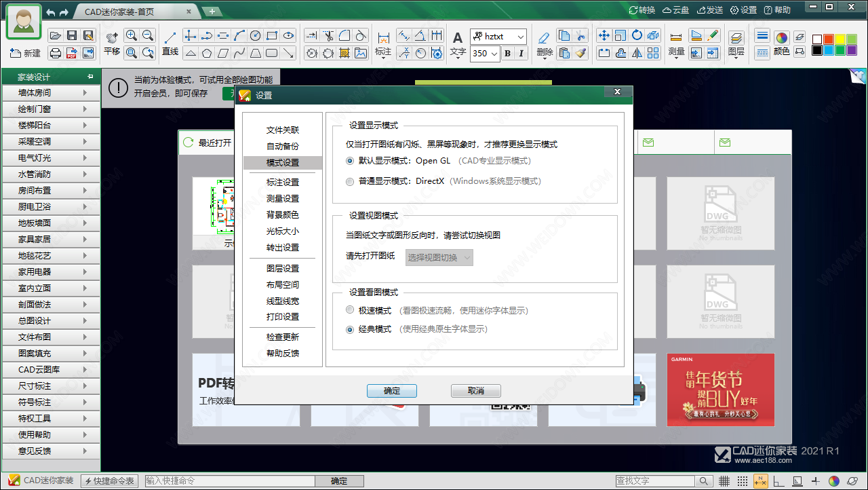Open 打印设置 settings page
Viewport: 868px width, 490px height.
click(283, 316)
